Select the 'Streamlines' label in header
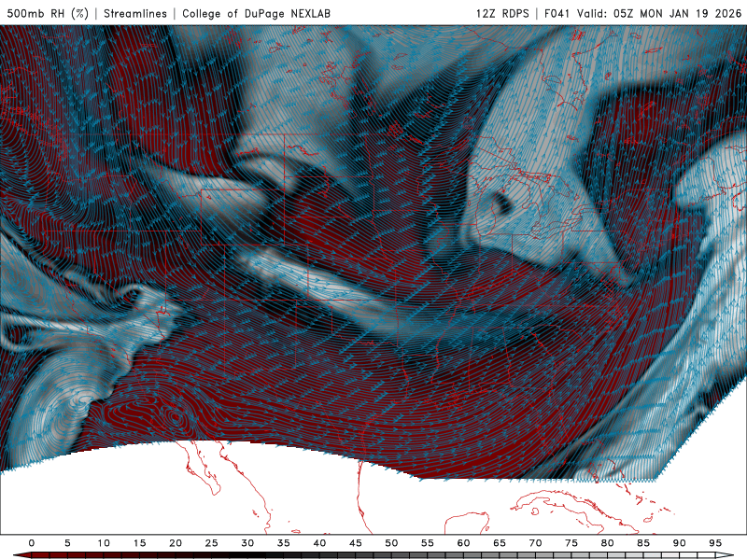Viewport: 747px width, 560px height. click(135, 13)
